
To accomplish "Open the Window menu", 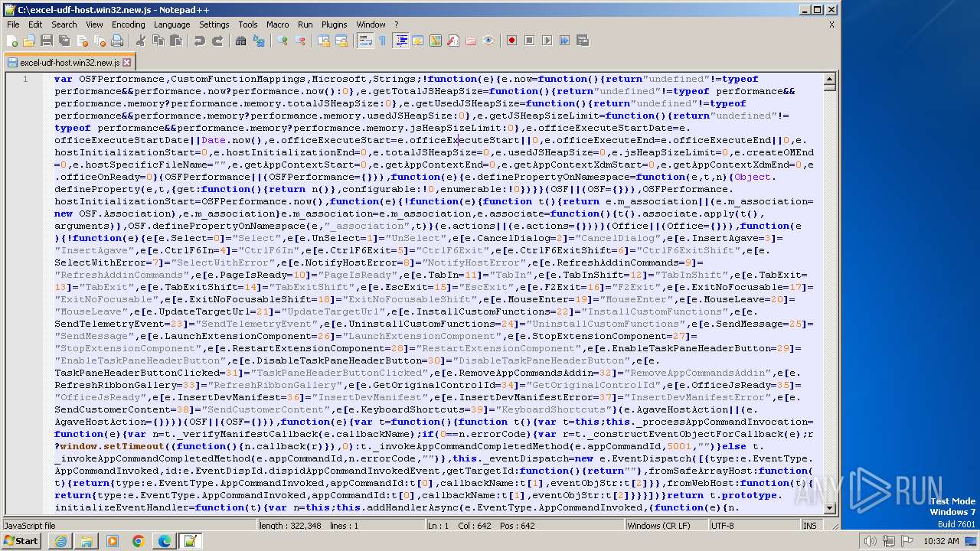I will (x=371, y=24).
